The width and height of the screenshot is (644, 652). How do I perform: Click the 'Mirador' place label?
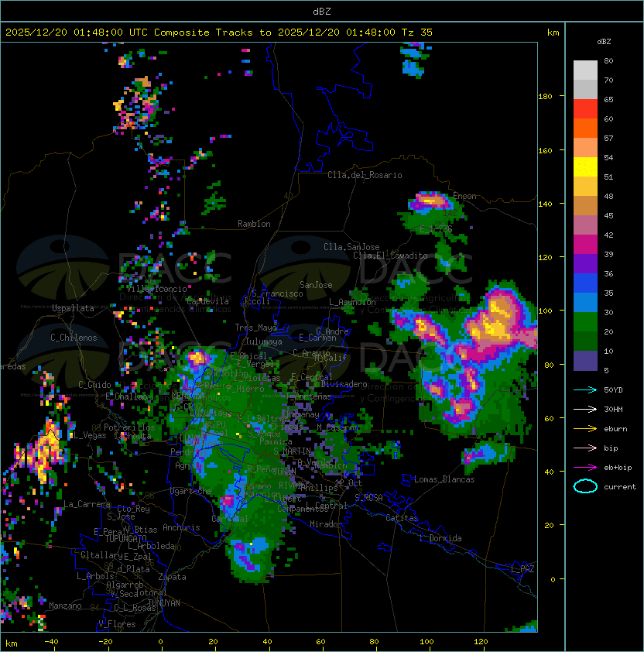327,524
